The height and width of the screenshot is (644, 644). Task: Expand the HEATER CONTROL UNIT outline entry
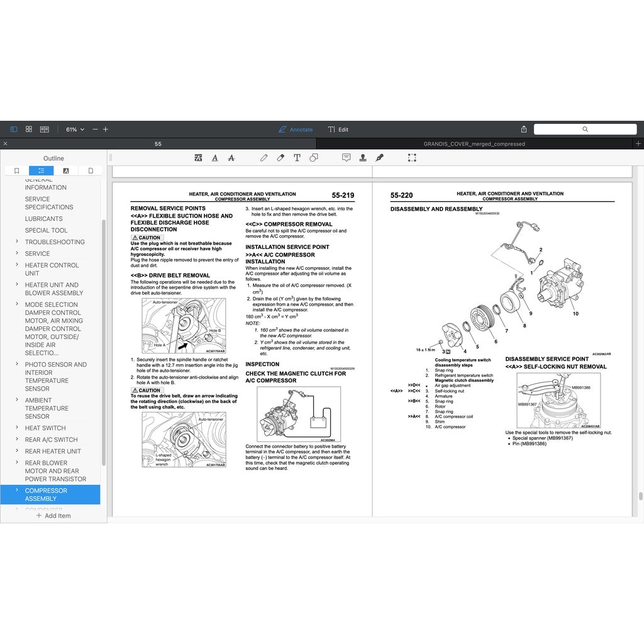click(x=17, y=265)
